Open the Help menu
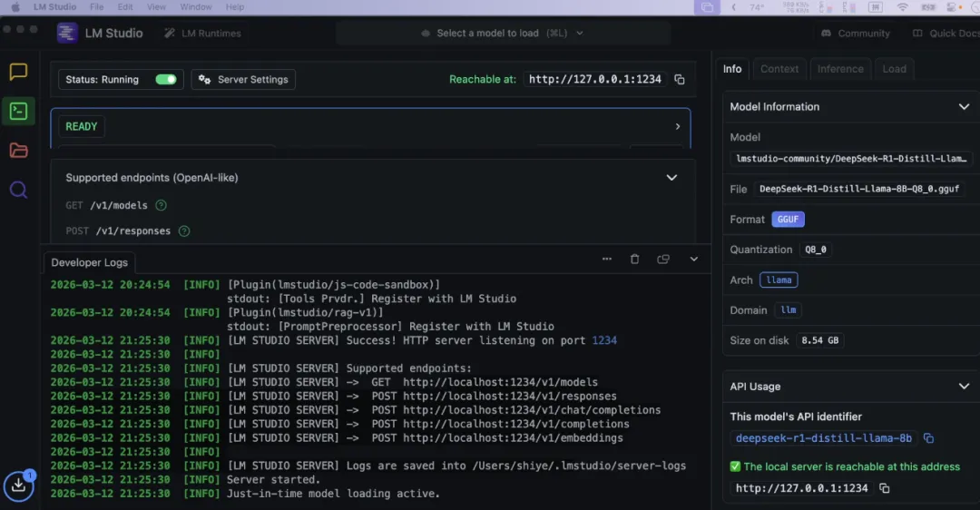980x510 pixels. click(235, 7)
